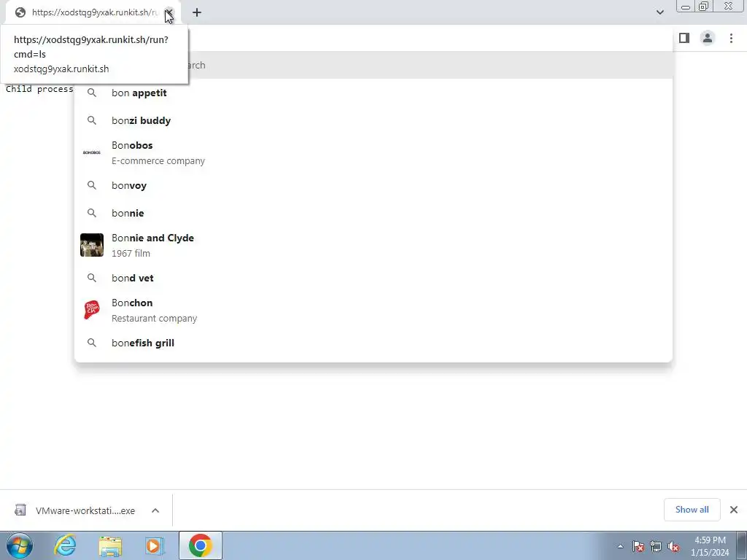Close the downloads bar

tap(734, 510)
